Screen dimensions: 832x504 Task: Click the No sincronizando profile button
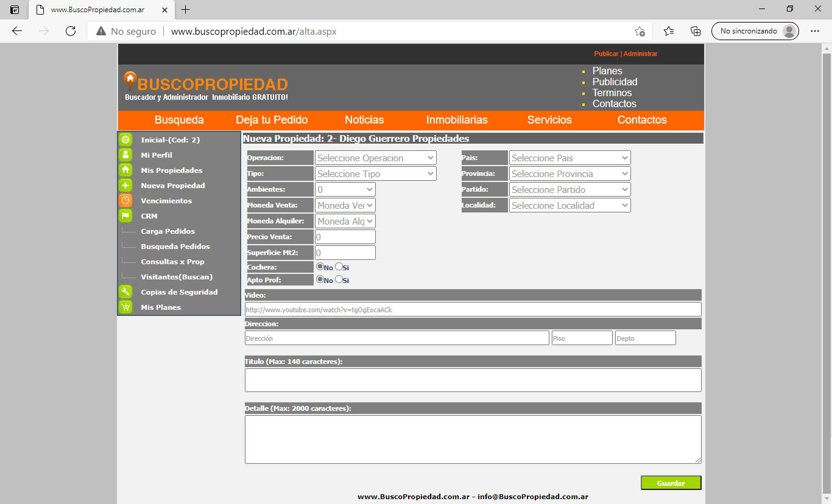point(755,31)
